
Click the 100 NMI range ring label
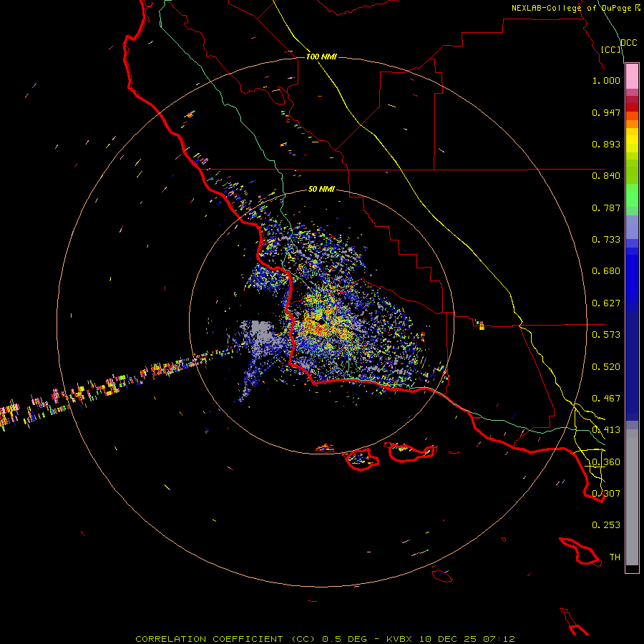(x=321, y=57)
